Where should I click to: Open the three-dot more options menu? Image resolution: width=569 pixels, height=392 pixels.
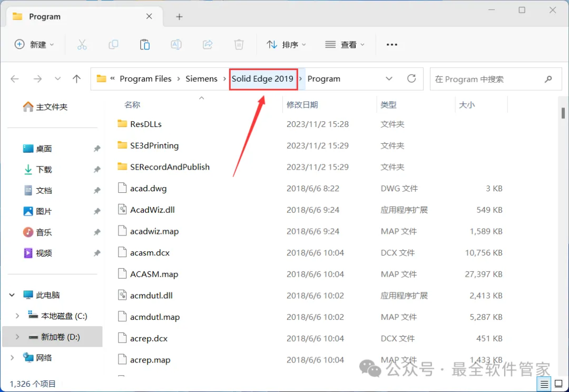pyautogui.click(x=392, y=45)
